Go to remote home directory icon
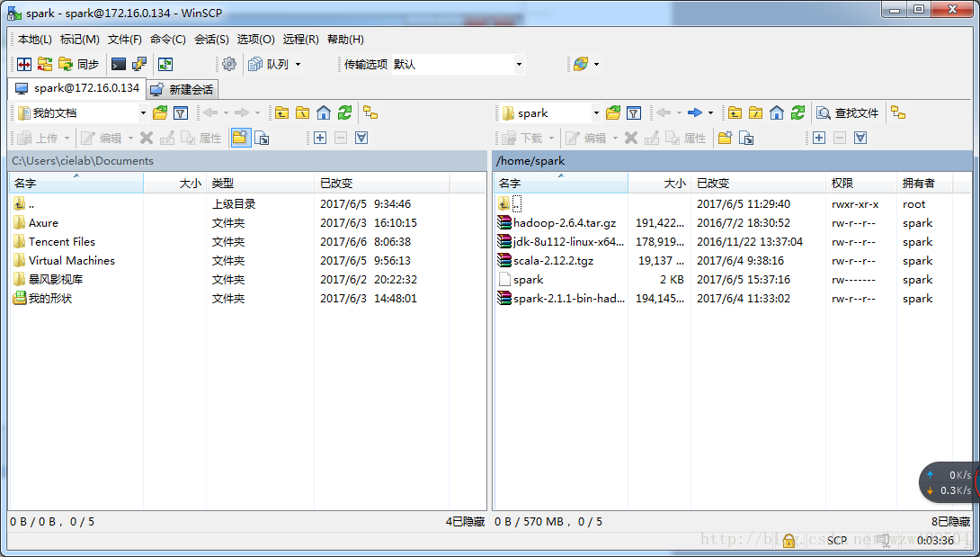Image resolution: width=980 pixels, height=557 pixels. [776, 112]
